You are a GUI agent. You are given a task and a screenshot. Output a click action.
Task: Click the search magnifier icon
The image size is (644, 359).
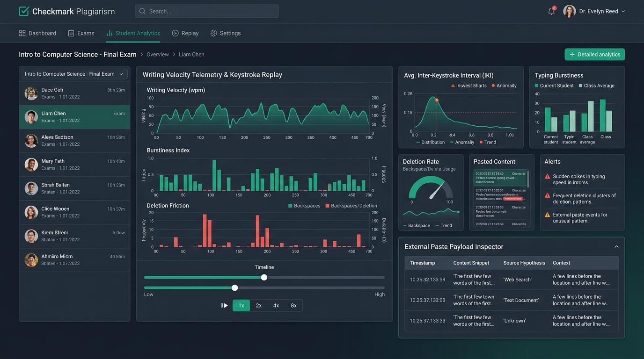point(143,11)
